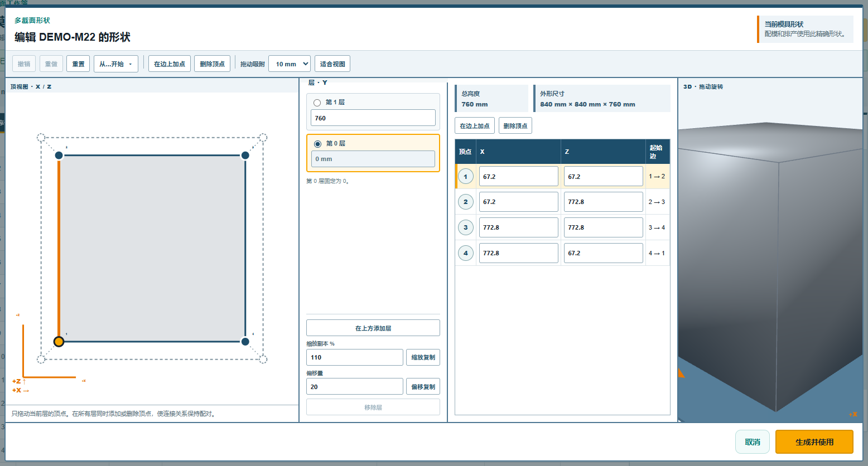Select vertex 2 circle badge in table

coord(466,202)
